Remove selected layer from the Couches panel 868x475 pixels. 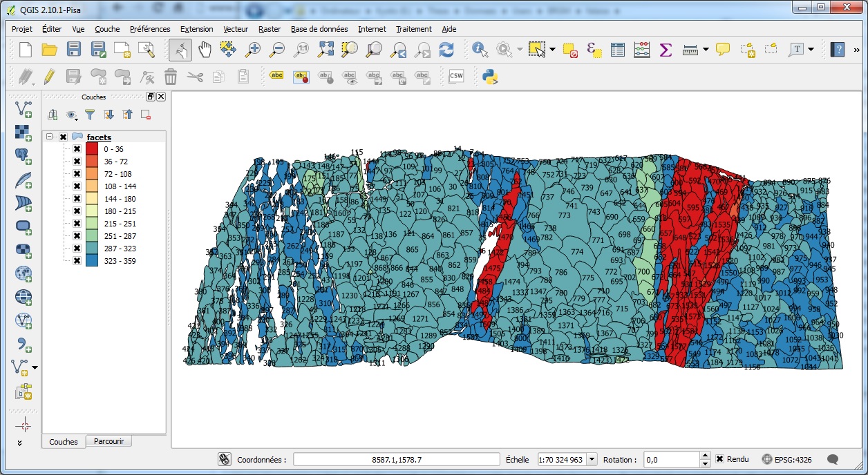pyautogui.click(x=146, y=115)
